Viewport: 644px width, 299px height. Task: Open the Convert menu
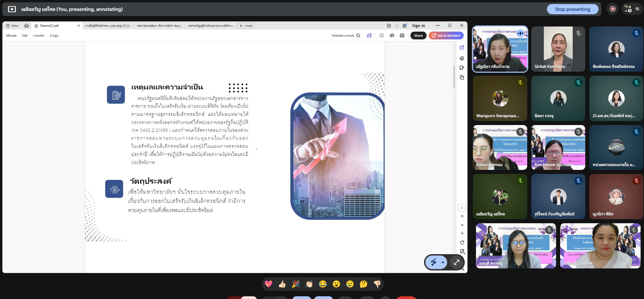tap(38, 36)
